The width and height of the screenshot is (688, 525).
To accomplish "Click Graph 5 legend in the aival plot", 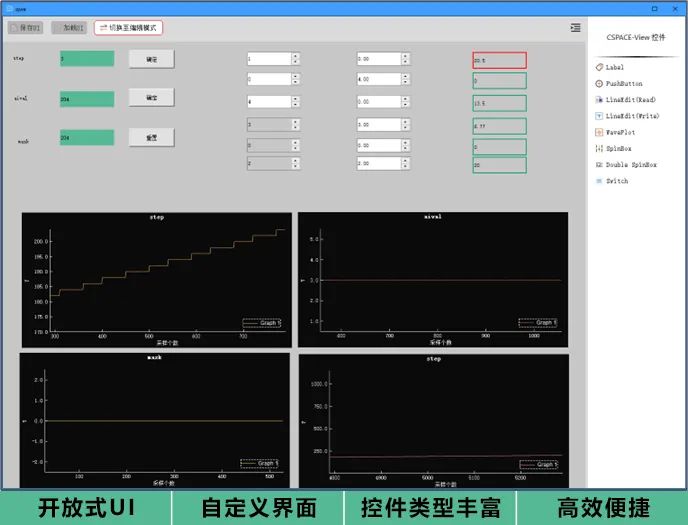I will [539, 322].
